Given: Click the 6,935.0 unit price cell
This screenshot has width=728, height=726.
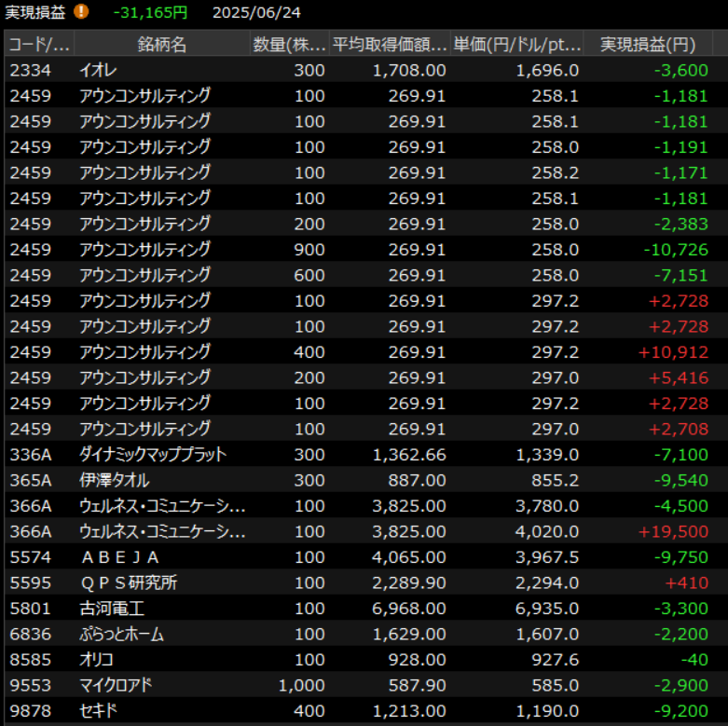Looking at the screenshot, I should (x=547, y=609).
